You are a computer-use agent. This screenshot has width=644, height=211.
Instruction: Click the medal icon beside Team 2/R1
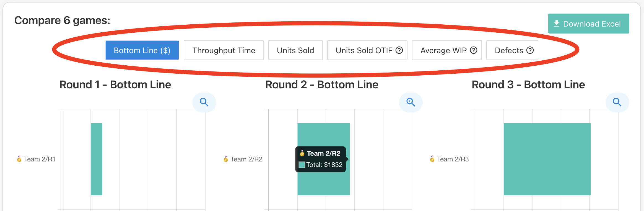point(19,159)
